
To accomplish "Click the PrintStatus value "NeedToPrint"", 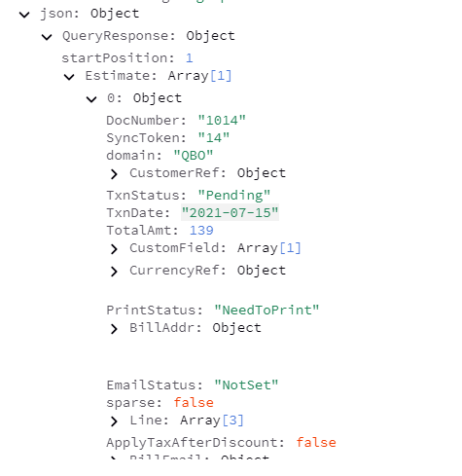I will coord(267,311).
